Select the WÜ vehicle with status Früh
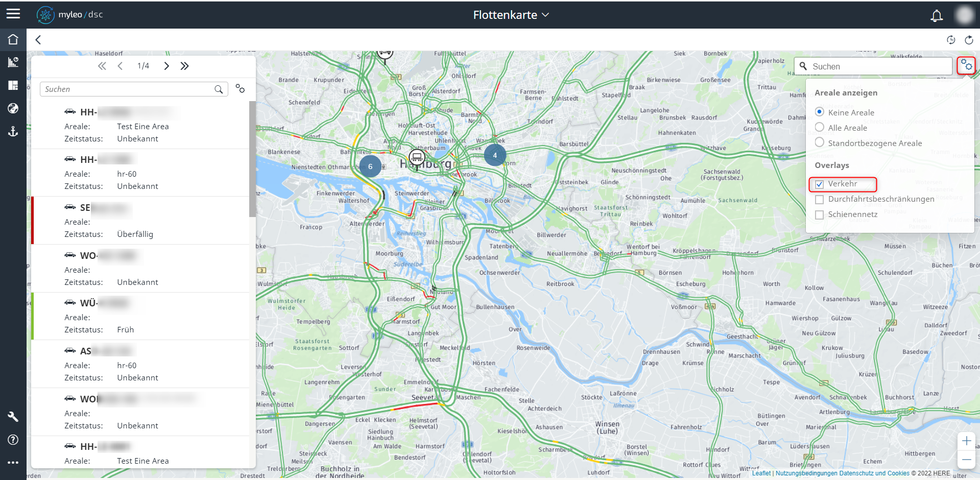Screen dimensions: 980x480 coord(140,316)
